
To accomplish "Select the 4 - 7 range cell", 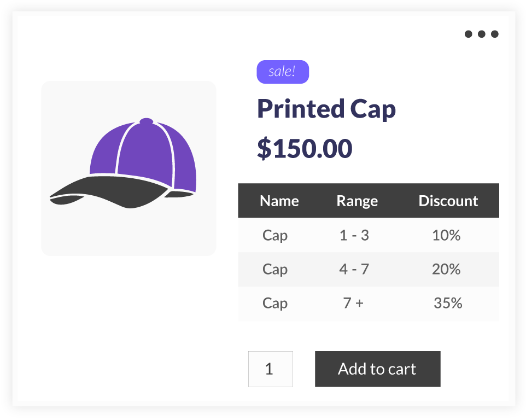I will 354,269.
